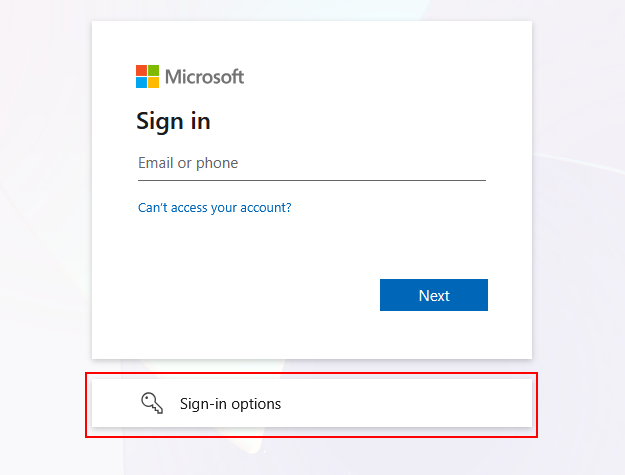This screenshot has width=625, height=475.
Task: Click the red square of Microsoft logo
Action: [142, 71]
